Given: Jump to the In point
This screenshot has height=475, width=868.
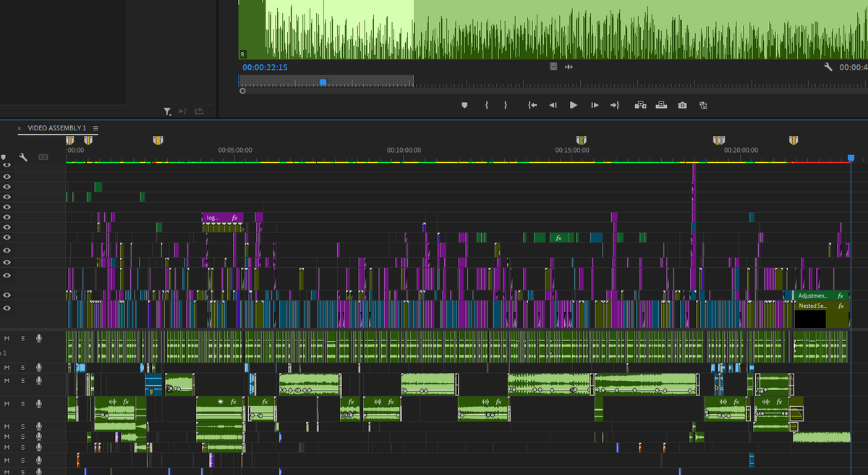Looking at the screenshot, I should pyautogui.click(x=532, y=105).
